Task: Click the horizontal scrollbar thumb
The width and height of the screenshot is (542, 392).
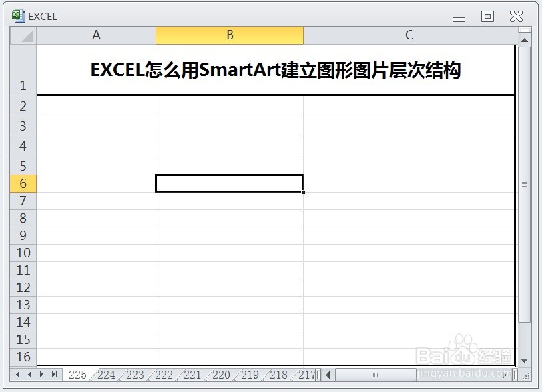Action: coord(375,375)
